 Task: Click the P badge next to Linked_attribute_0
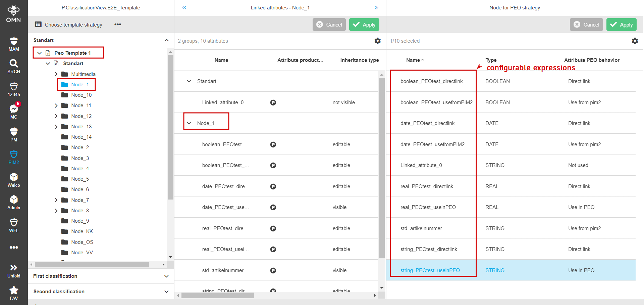(273, 102)
